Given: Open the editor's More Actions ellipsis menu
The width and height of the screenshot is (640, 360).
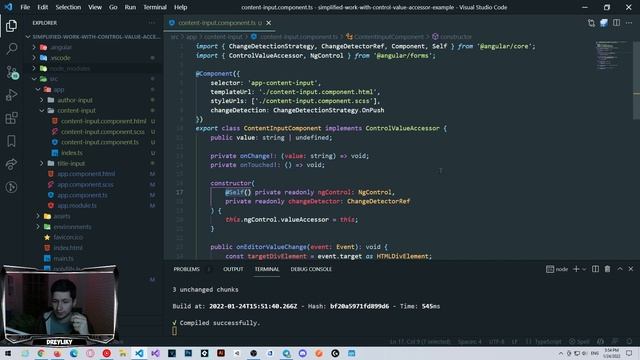Looking at the screenshot, I should tap(629, 23).
